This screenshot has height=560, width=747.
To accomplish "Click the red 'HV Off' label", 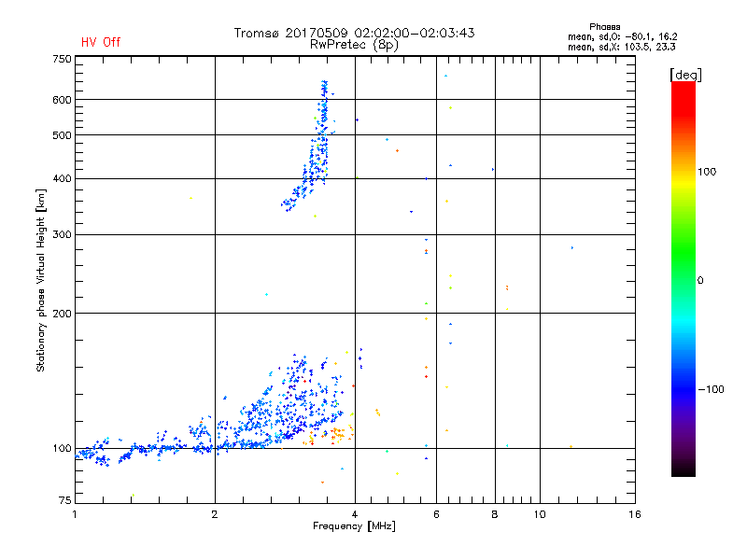I will 101,42.
